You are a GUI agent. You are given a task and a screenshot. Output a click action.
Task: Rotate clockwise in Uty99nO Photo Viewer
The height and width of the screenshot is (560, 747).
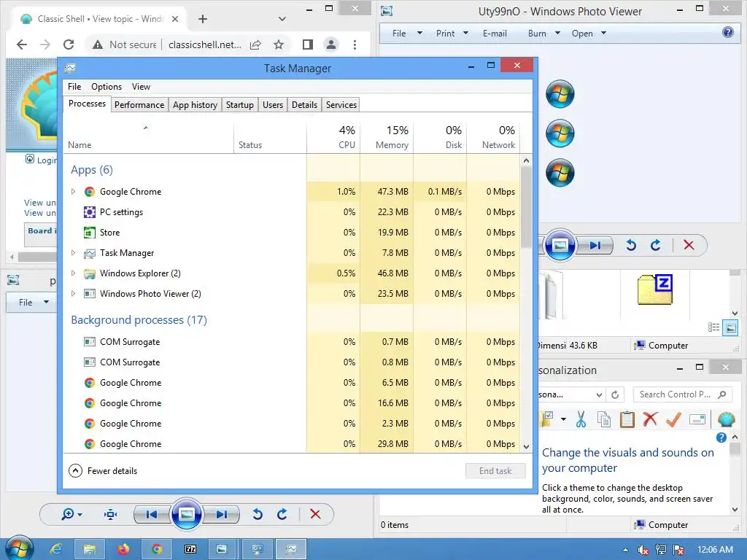tap(656, 245)
